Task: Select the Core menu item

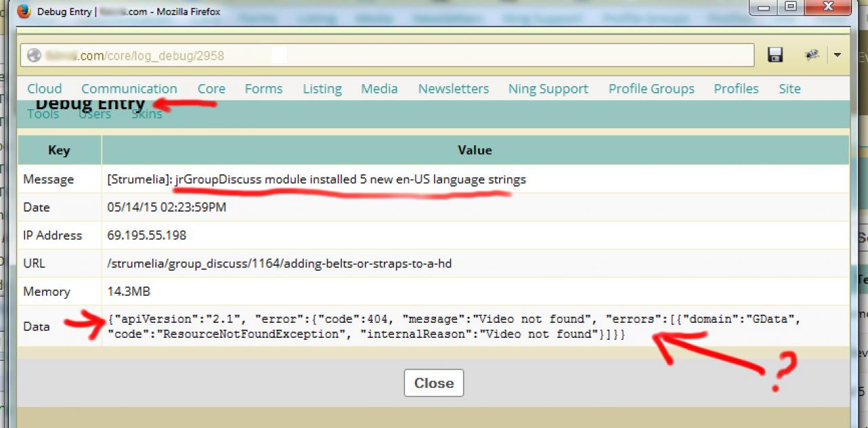Action: click(211, 89)
